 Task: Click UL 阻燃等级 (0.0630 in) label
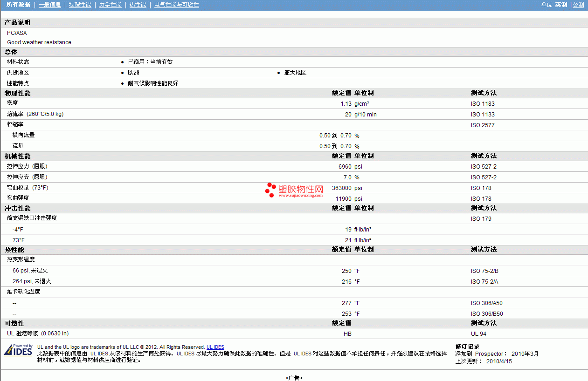tap(38, 333)
